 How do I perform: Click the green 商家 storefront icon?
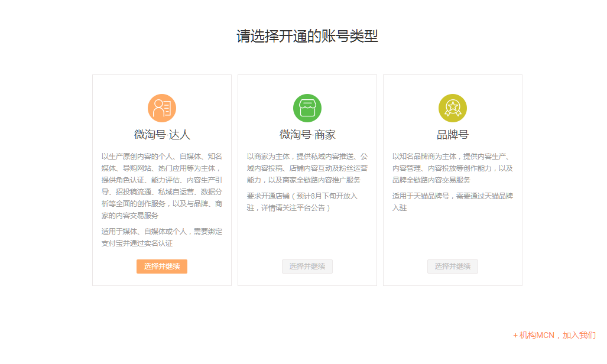(x=307, y=108)
